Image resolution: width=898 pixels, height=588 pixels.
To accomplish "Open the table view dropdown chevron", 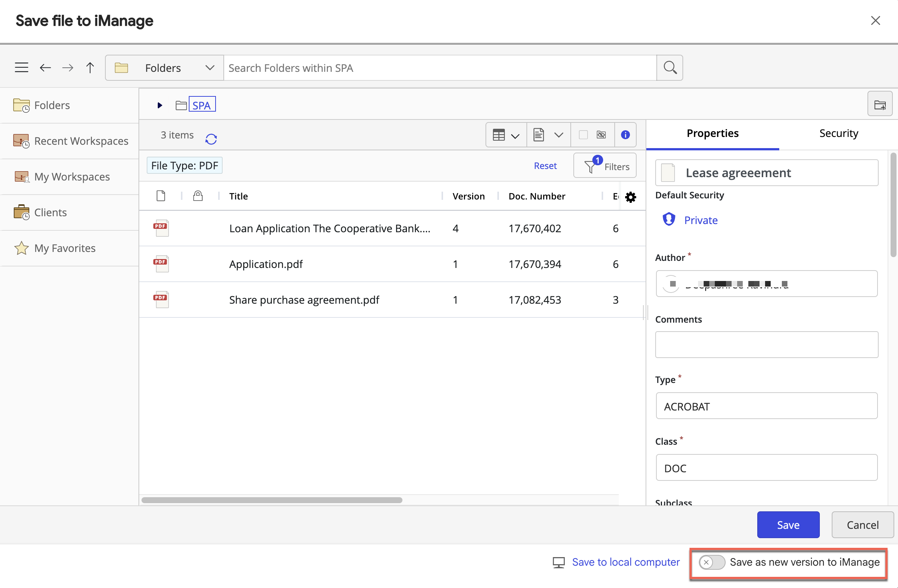I will tap(516, 135).
